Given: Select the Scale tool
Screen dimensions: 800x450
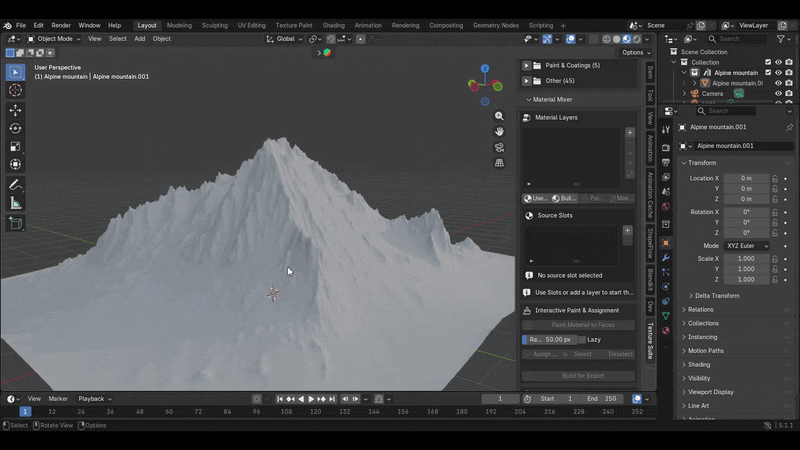Looking at the screenshot, I should click(15, 146).
